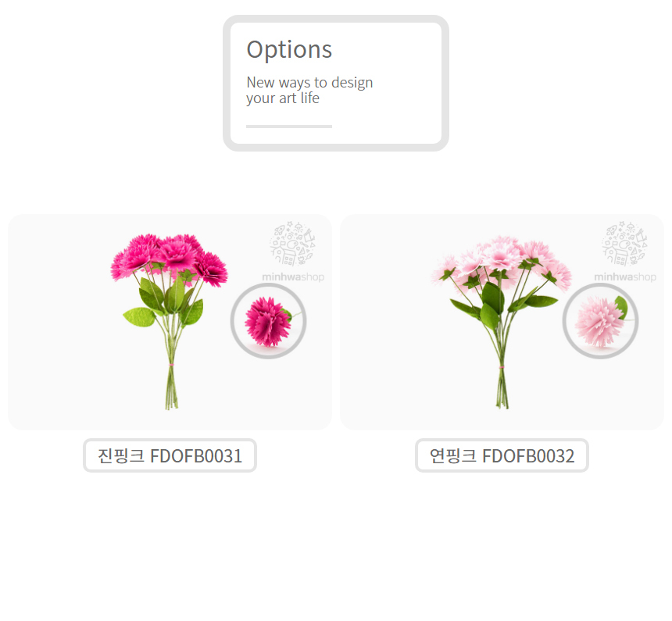Click the minhwashop text on right card
The image size is (672, 621).
click(625, 277)
